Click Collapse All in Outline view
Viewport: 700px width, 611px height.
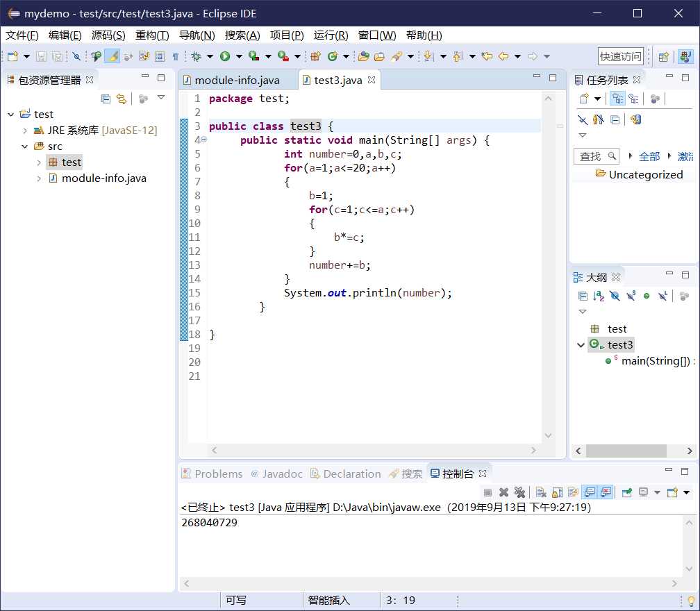tap(583, 296)
